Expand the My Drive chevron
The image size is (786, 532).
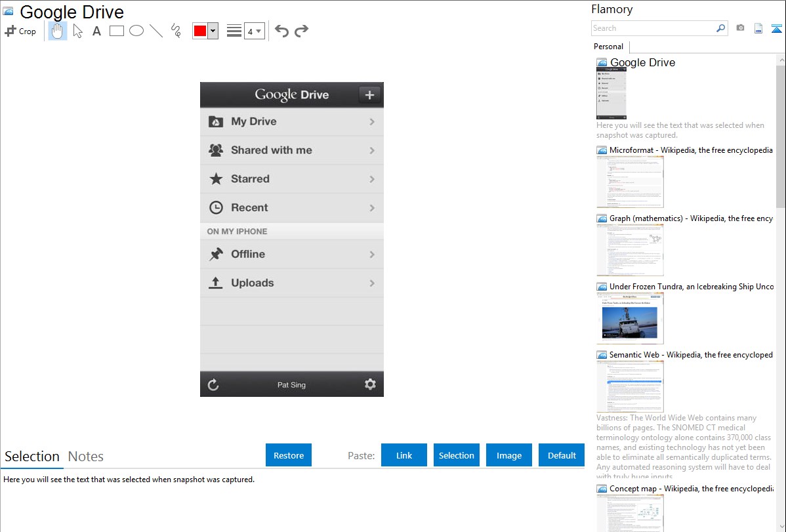pyautogui.click(x=372, y=121)
